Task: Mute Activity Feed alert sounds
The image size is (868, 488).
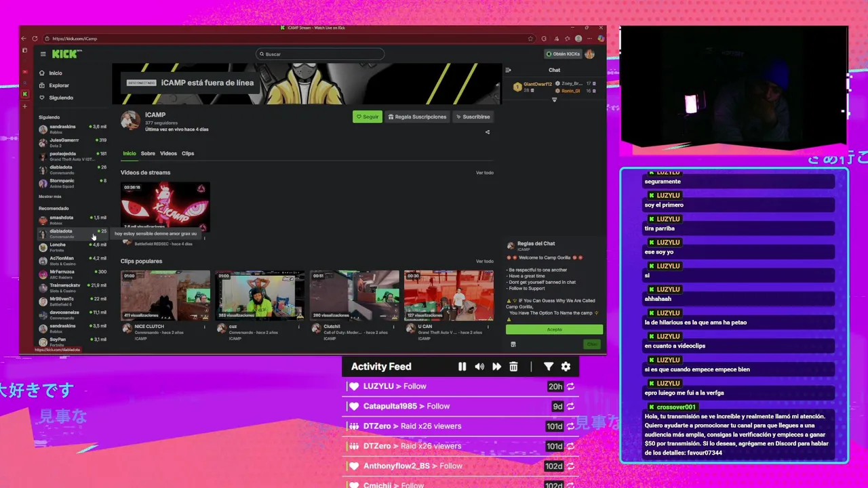Action: coord(479,367)
